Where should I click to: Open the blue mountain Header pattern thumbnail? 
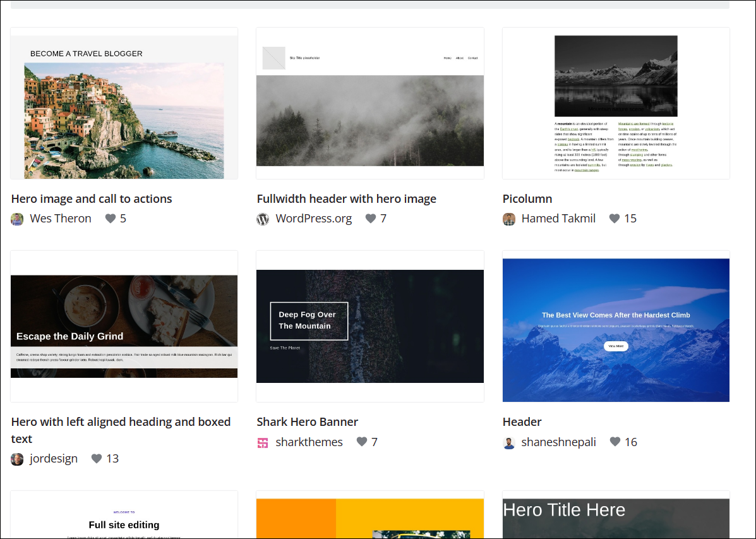(x=616, y=326)
